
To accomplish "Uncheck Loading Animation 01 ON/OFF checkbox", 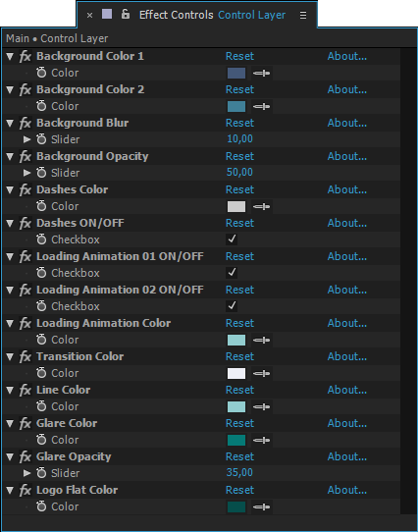I will click(x=232, y=273).
